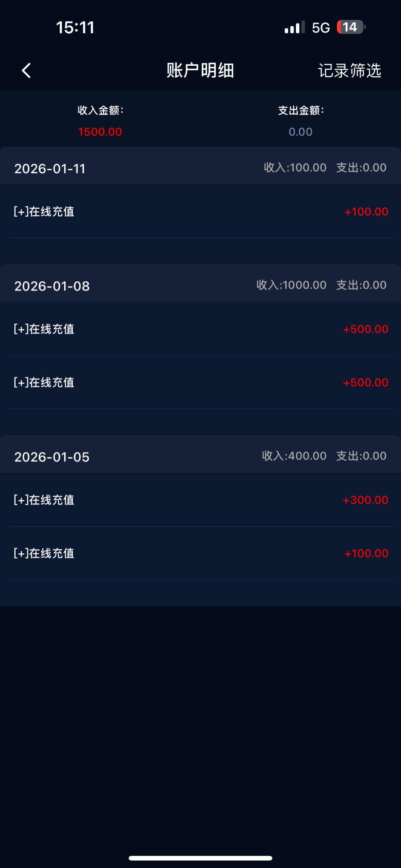Image resolution: width=401 pixels, height=868 pixels.
Task: Tap the 收入金额 income label
Action: click(101, 110)
